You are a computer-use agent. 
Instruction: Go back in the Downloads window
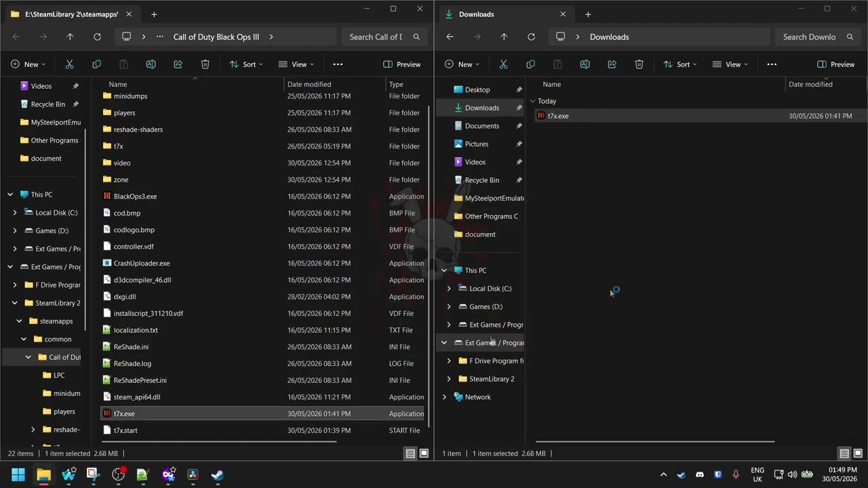(x=450, y=37)
